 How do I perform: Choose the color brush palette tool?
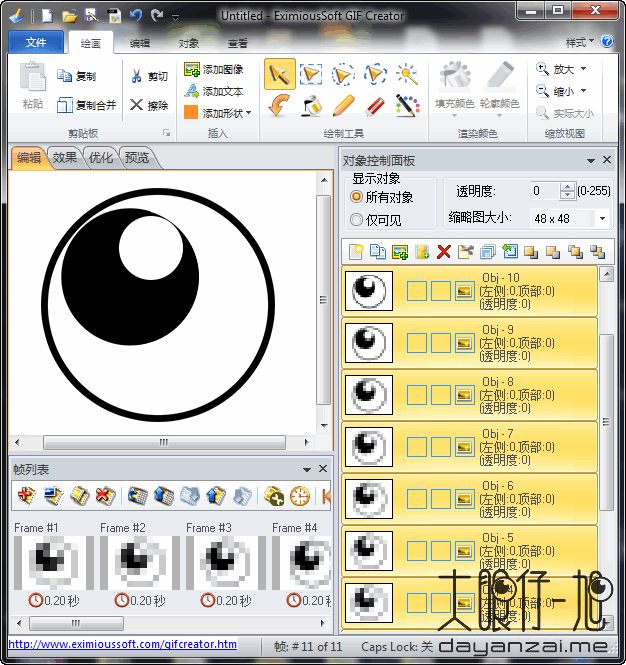(x=407, y=105)
